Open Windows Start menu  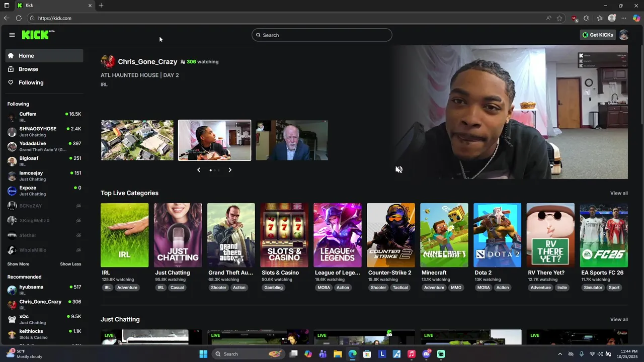pyautogui.click(x=203, y=354)
